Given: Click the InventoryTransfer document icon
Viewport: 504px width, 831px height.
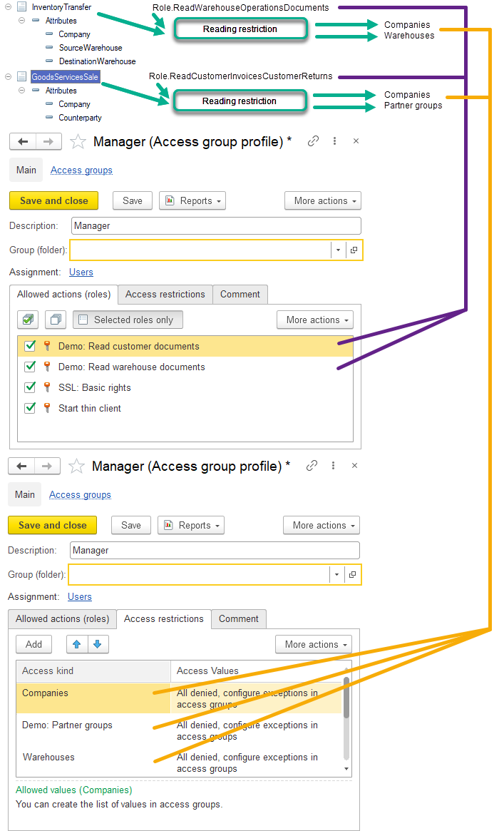Looking at the screenshot, I should [21, 6].
